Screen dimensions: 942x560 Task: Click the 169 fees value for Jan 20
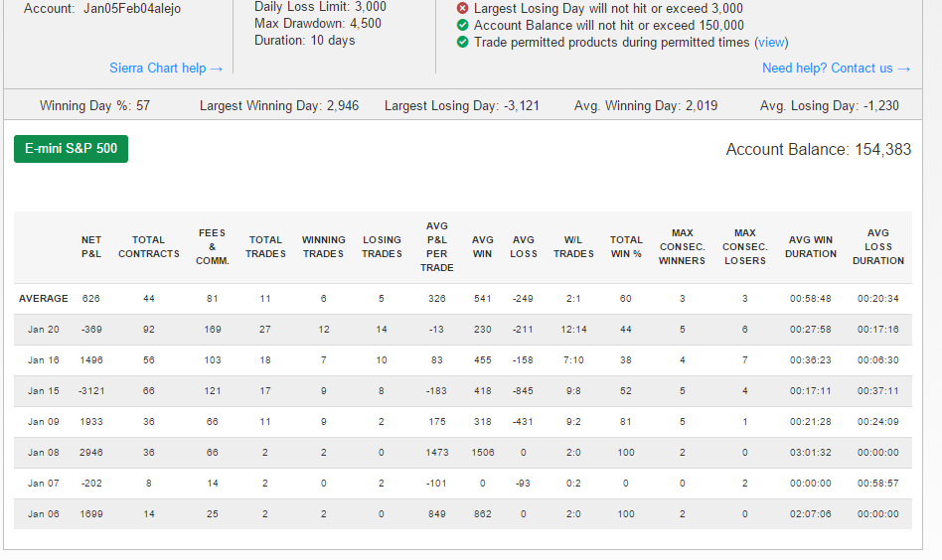point(212,329)
